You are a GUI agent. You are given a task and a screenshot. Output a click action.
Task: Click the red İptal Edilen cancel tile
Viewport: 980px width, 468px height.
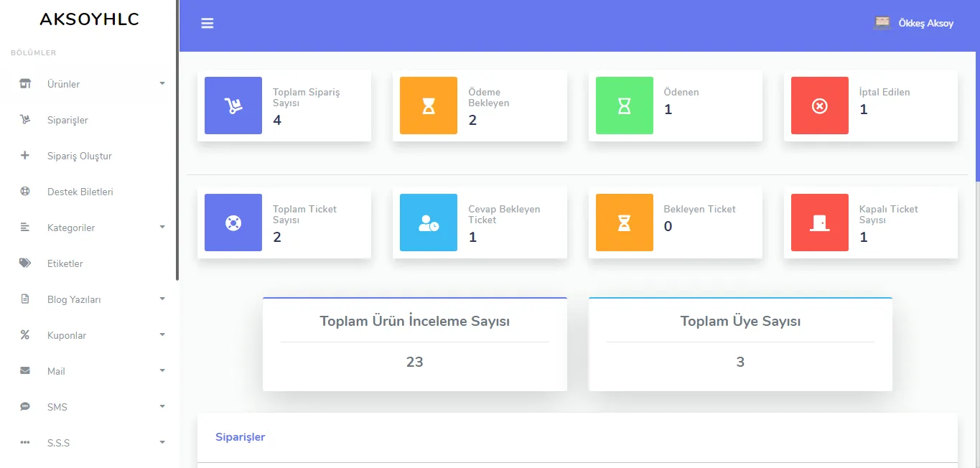pos(820,106)
